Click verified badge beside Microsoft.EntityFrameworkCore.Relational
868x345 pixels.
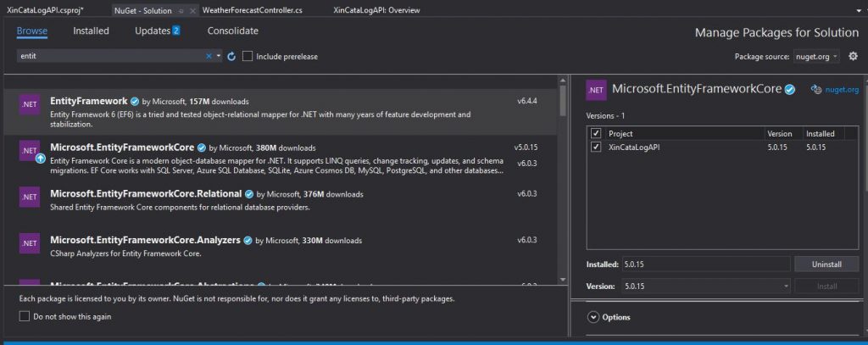point(249,194)
